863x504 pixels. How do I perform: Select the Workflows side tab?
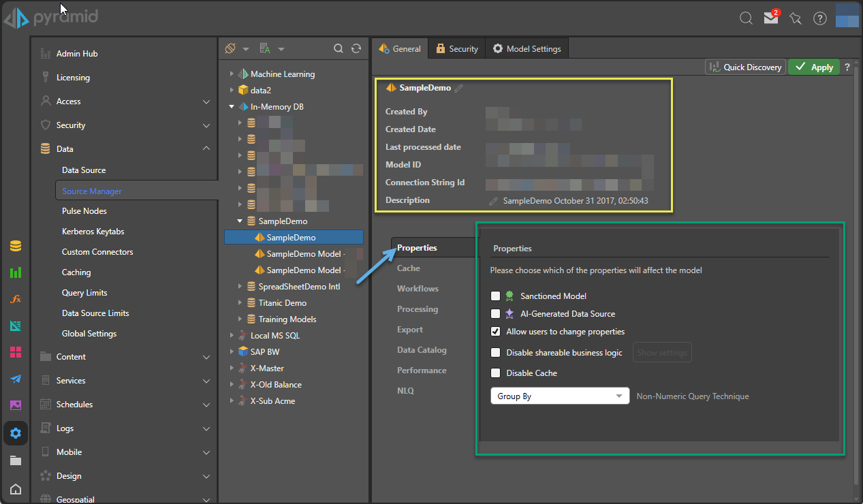(418, 289)
